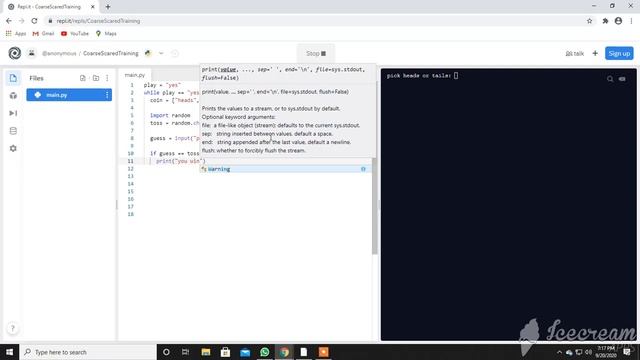640x360 pixels.
Task: Open the Settings gear sidebar icon
Action: (13, 149)
